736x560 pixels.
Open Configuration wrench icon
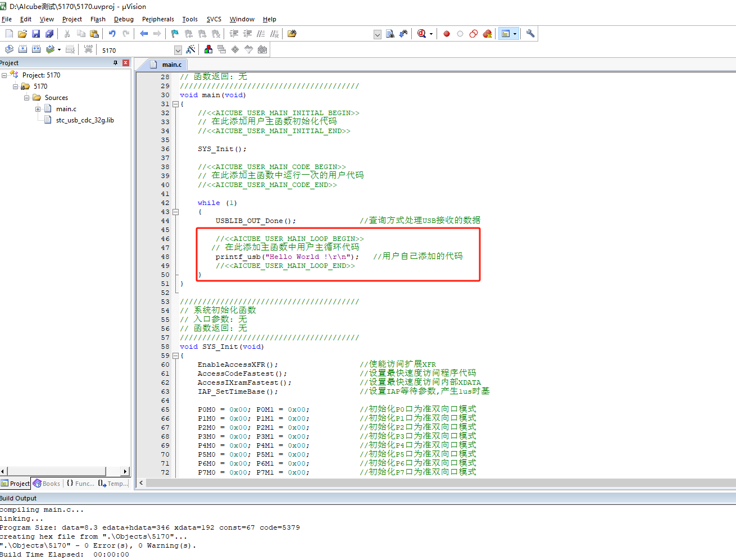[530, 34]
